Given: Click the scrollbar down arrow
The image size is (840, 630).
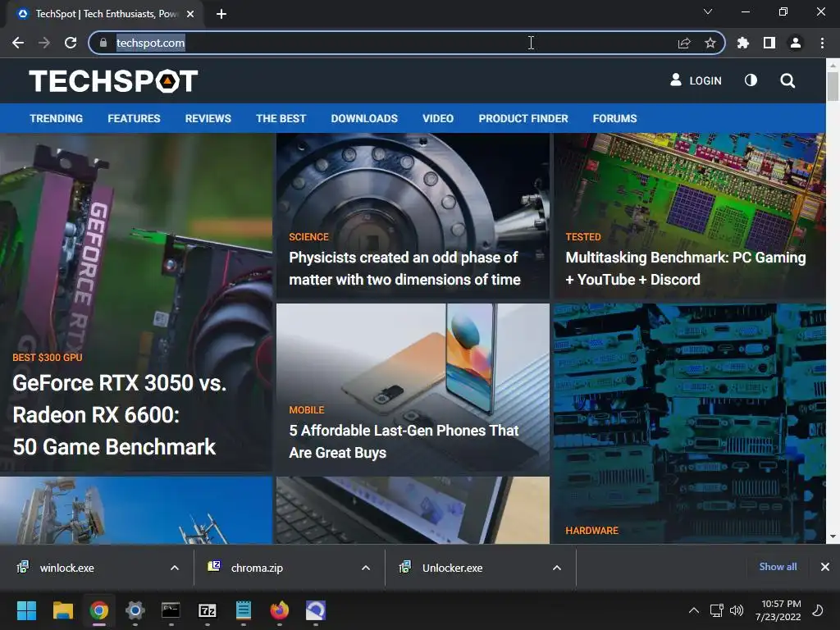Looking at the screenshot, I should click(833, 536).
